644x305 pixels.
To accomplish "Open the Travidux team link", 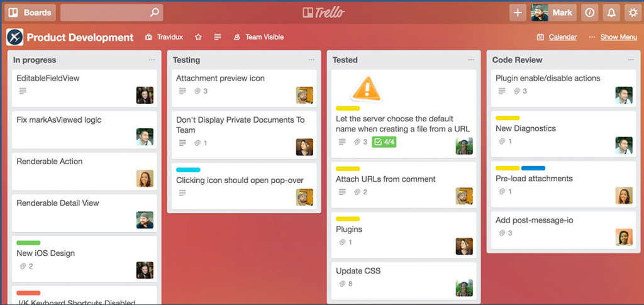I will (x=164, y=37).
